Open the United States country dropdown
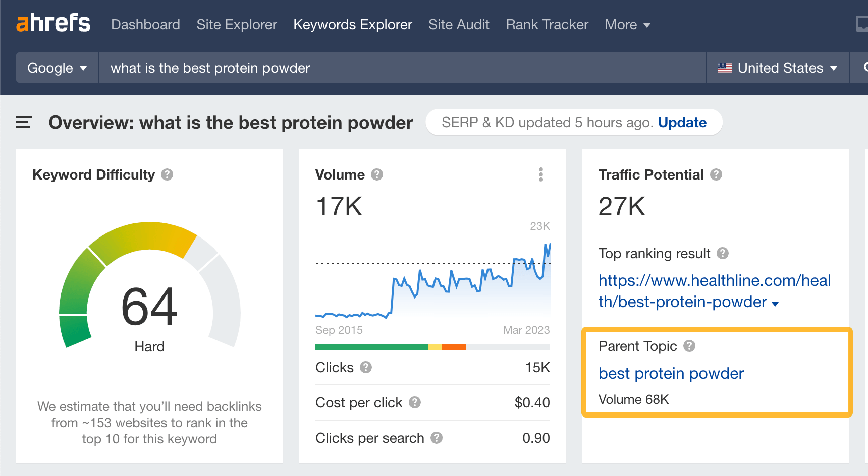This screenshot has height=476, width=868. tap(777, 68)
